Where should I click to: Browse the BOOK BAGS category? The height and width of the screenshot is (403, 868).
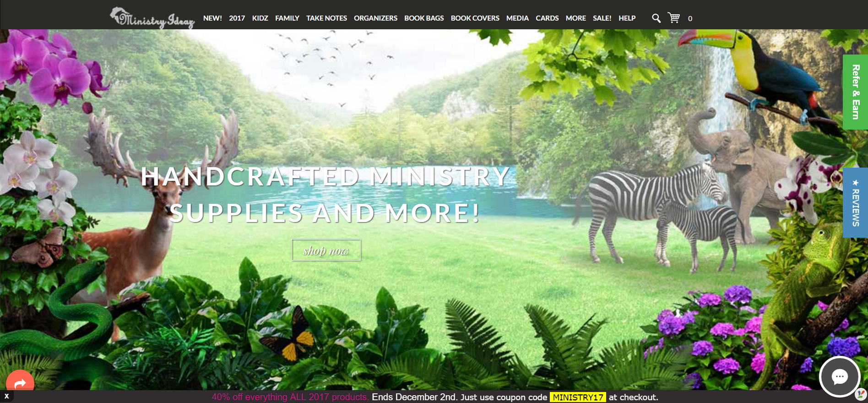click(424, 18)
